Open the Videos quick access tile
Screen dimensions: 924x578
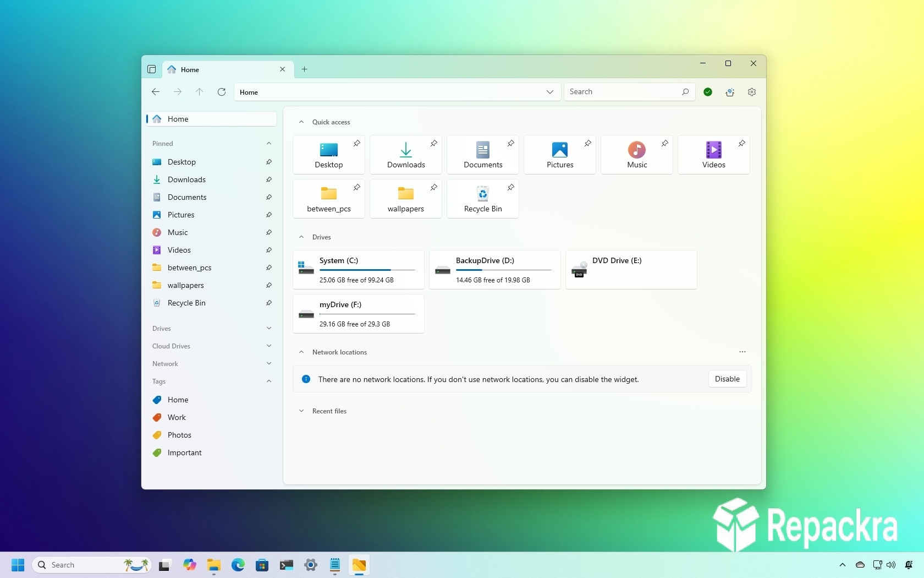pos(714,155)
